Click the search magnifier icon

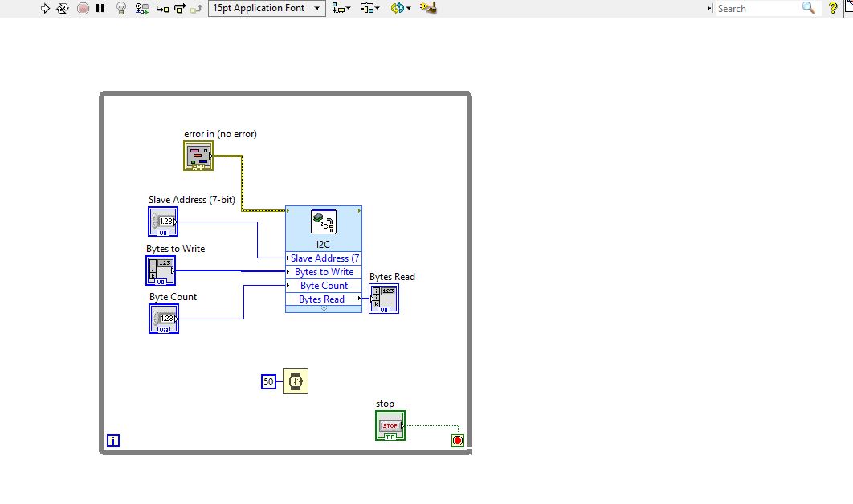(808, 8)
